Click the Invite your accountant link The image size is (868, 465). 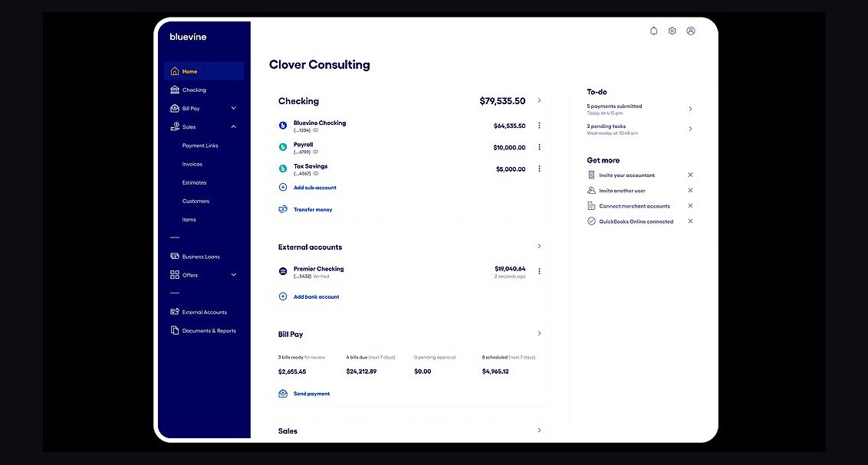[626, 175]
